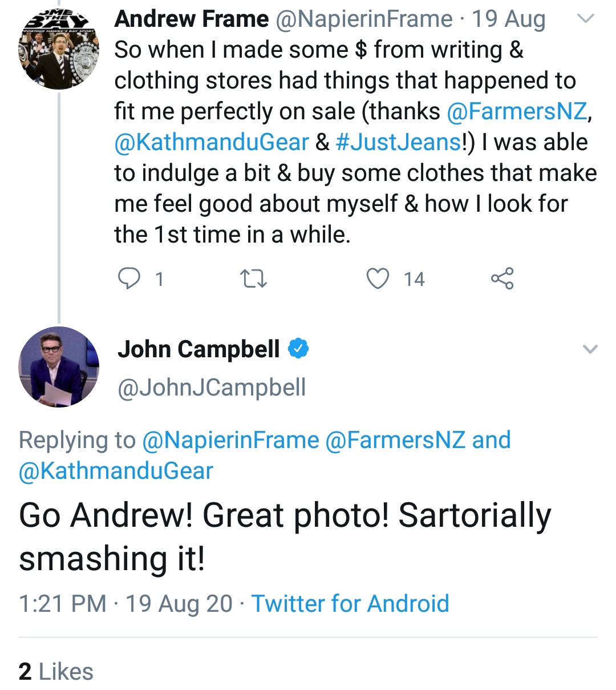Reply to Andrew Frame's tweet
This screenshot has height=690, width=616.
click(129, 279)
